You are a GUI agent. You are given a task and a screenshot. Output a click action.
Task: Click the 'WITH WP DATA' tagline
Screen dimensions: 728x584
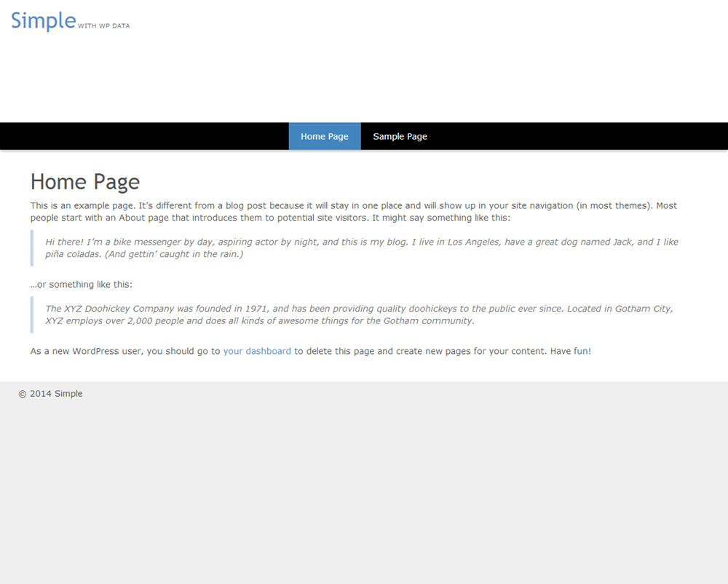103,26
